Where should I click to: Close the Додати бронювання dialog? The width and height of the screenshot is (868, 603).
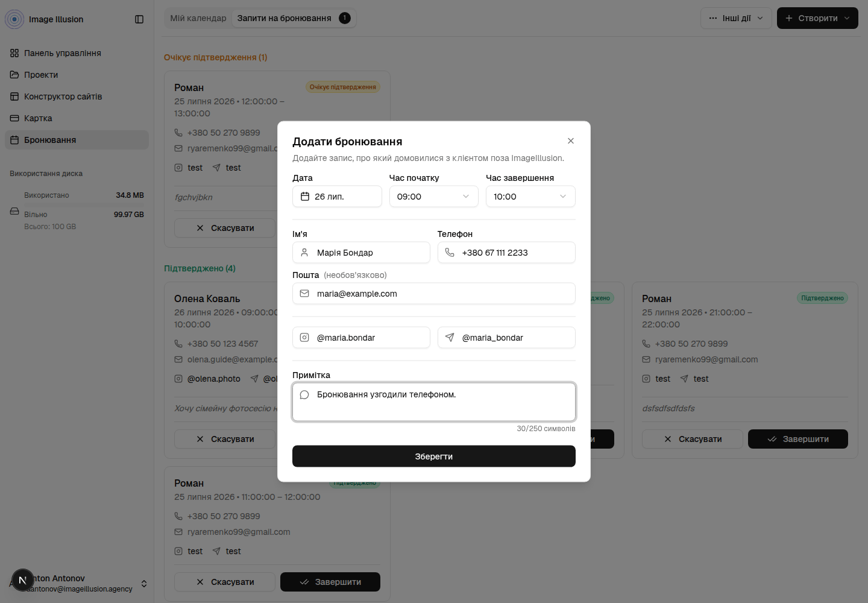pos(571,140)
